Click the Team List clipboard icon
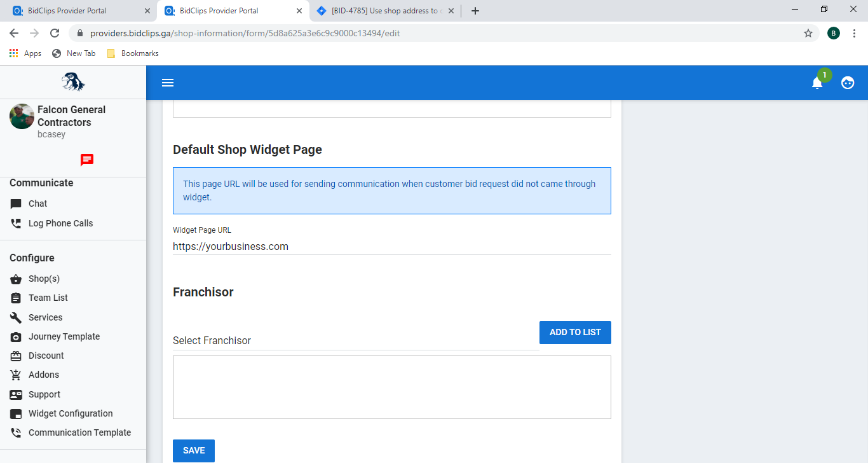 [x=16, y=298]
